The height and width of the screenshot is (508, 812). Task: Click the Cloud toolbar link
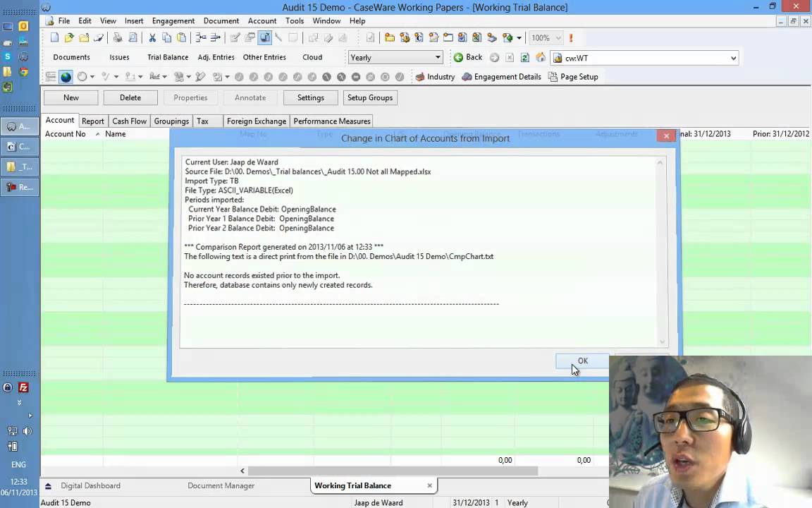click(312, 57)
